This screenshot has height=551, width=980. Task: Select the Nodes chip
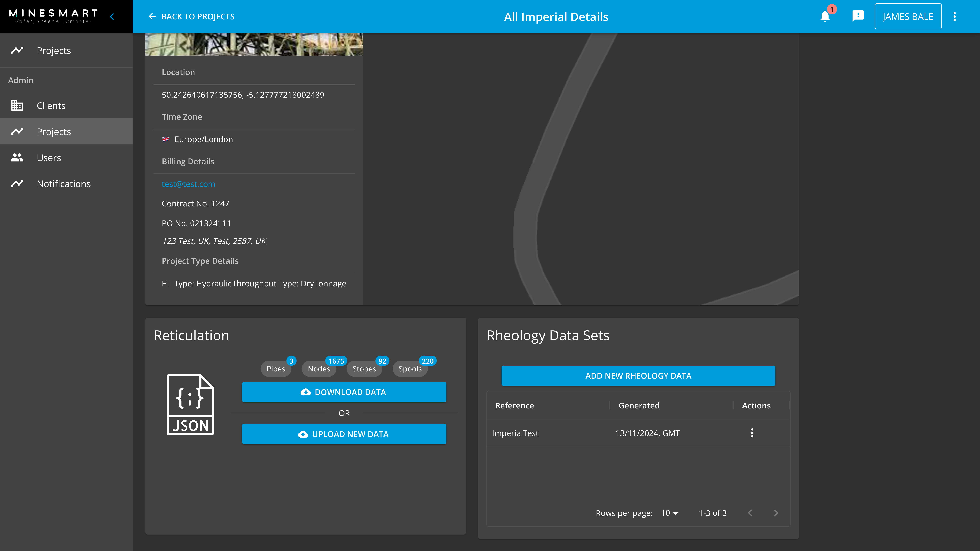319,369
